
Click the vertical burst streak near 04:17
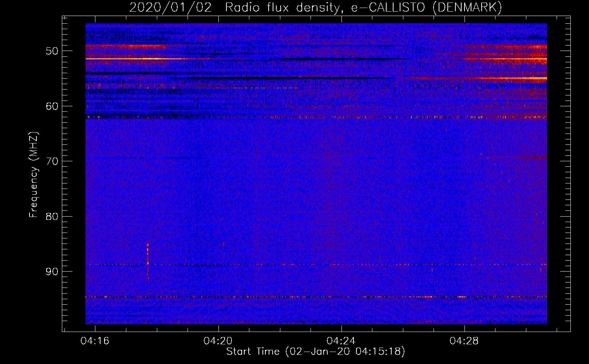147,261
